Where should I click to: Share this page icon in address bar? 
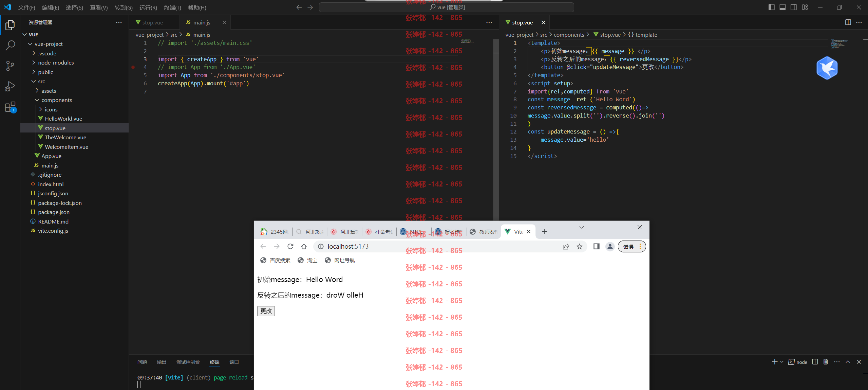566,247
